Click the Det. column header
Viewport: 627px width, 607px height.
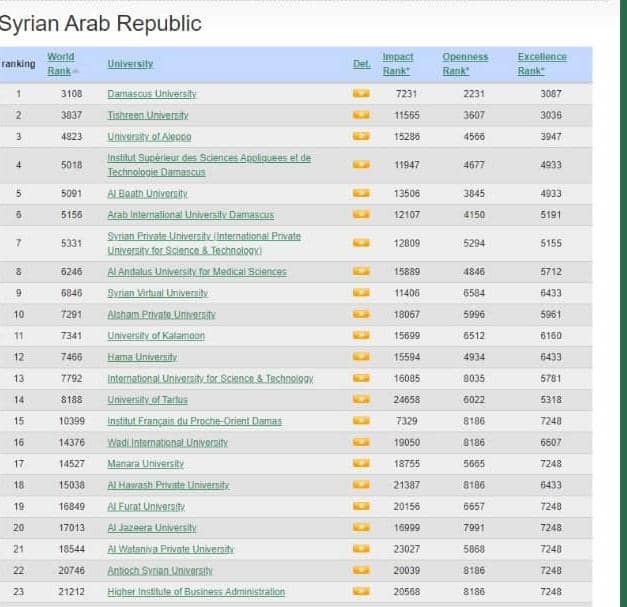pyautogui.click(x=361, y=64)
